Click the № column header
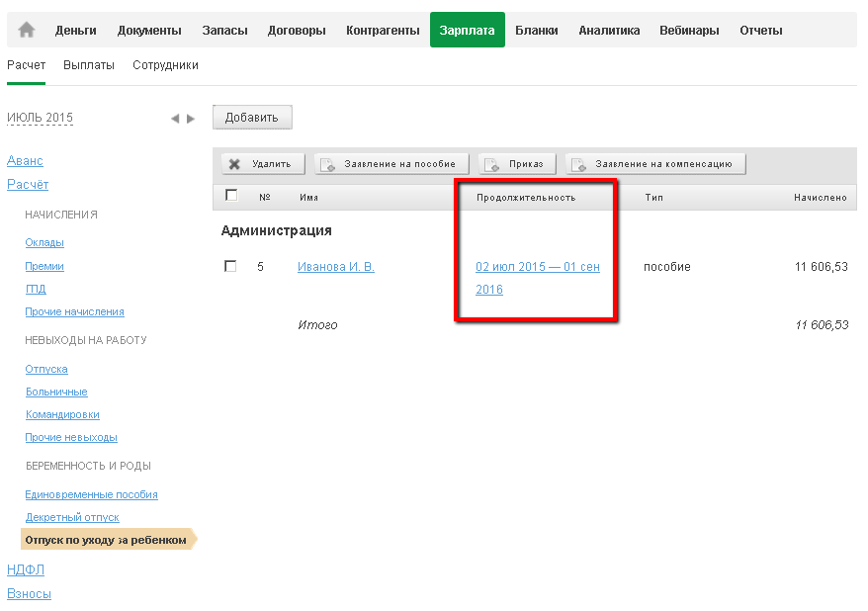Viewport: 868px width, 611px height. tap(265, 197)
